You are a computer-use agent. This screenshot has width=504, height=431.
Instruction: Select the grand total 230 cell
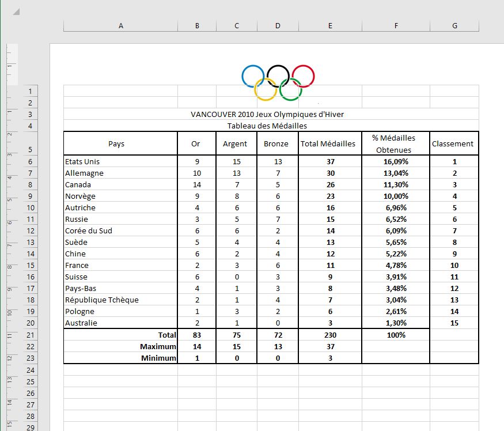click(330, 335)
